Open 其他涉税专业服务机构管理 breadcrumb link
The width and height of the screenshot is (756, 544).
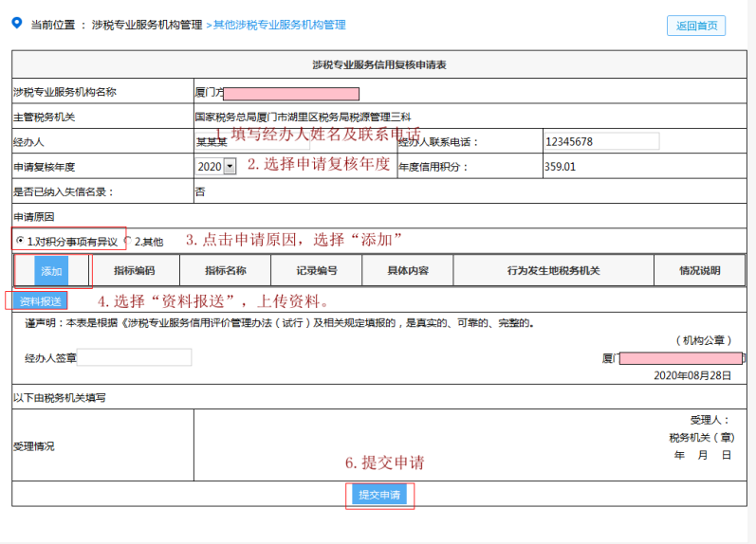(280, 25)
